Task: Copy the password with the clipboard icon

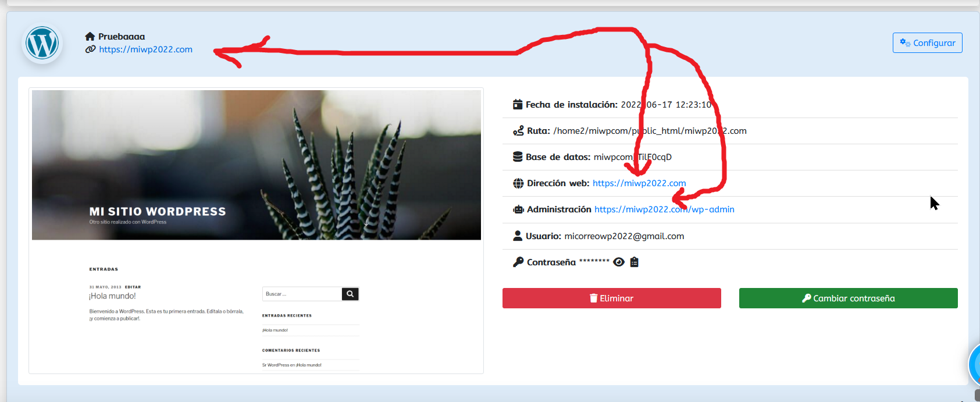Action: coord(635,262)
